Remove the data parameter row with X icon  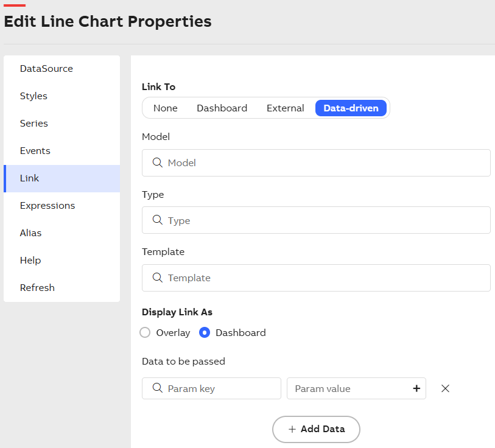tap(445, 388)
